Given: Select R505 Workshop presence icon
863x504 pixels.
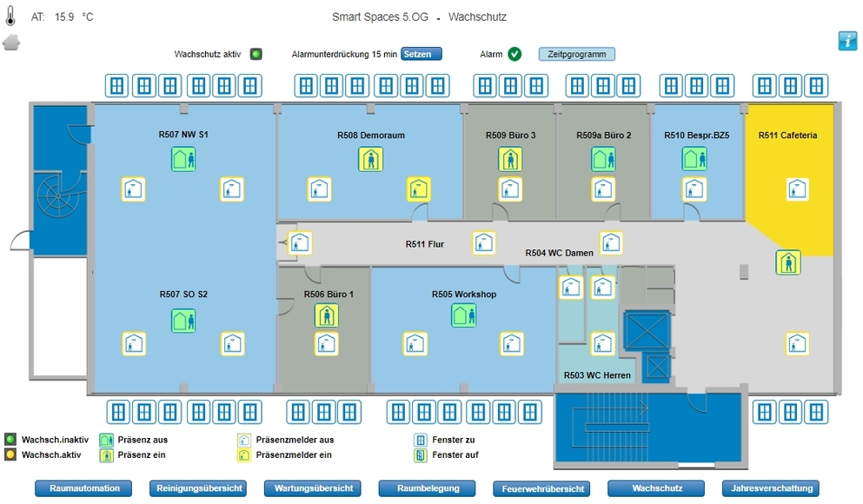Looking at the screenshot, I should pyautogui.click(x=463, y=315).
